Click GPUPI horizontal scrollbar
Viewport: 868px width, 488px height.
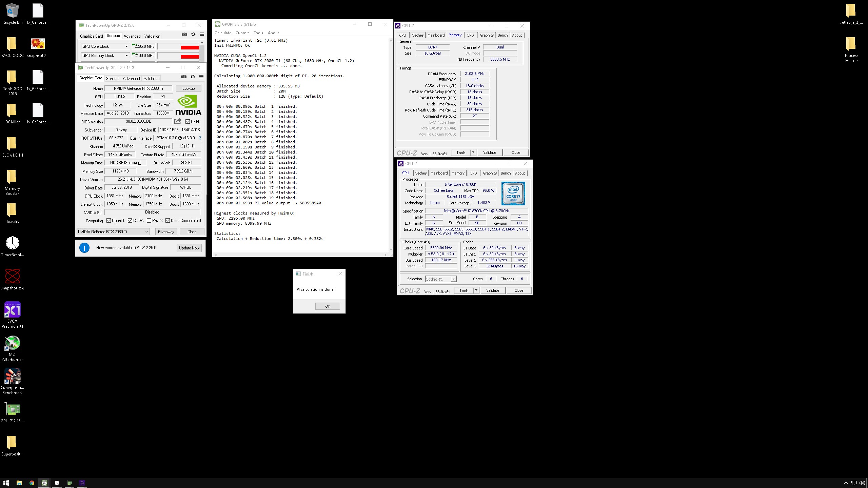pyautogui.click(x=301, y=255)
